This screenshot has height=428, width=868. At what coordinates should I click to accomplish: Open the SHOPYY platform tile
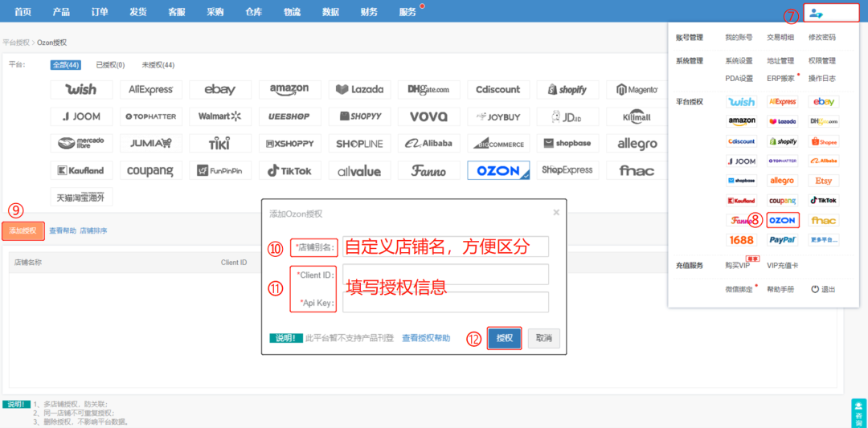click(x=359, y=116)
